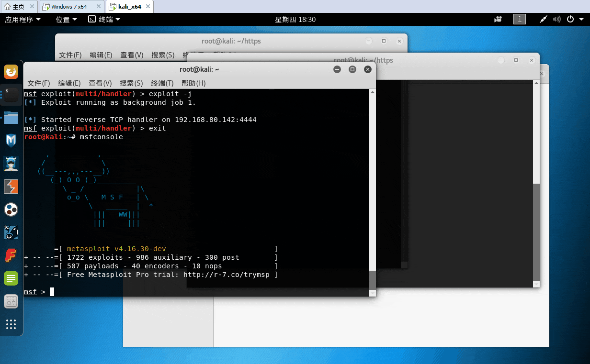Image resolution: width=590 pixels, height=364 pixels.
Task: Open the workspace 1 indicator
Action: tap(520, 20)
